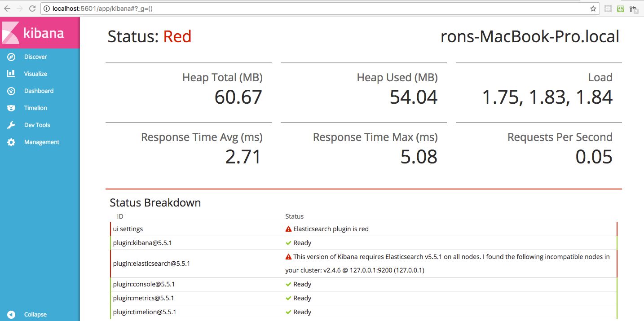Select the Timelion menu label

point(35,108)
